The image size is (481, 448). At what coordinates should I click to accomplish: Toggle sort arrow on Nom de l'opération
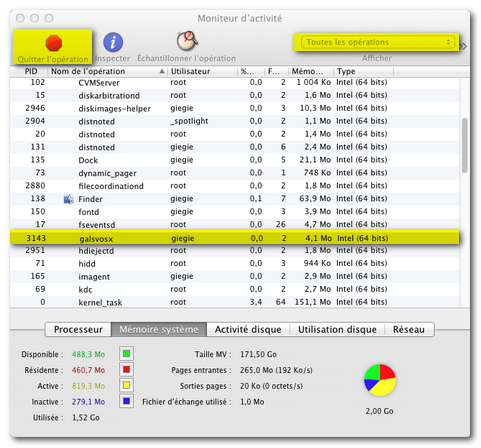point(162,71)
